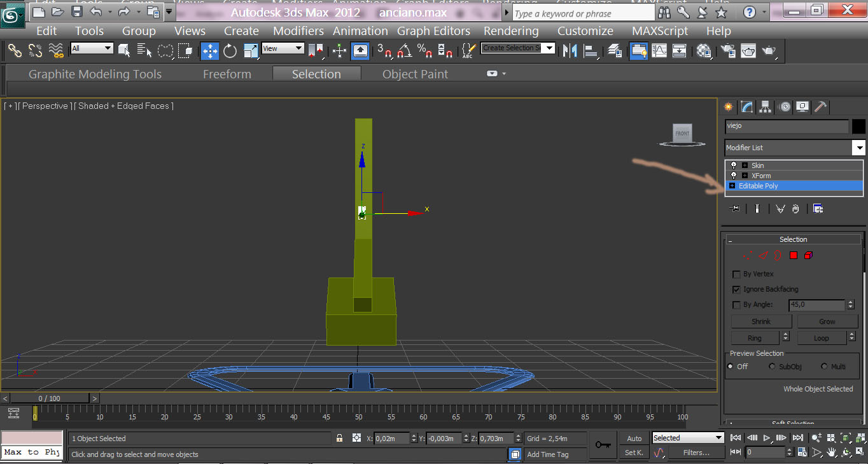Click the Loop selection button
Screen dimensions: 868x464
click(822, 338)
